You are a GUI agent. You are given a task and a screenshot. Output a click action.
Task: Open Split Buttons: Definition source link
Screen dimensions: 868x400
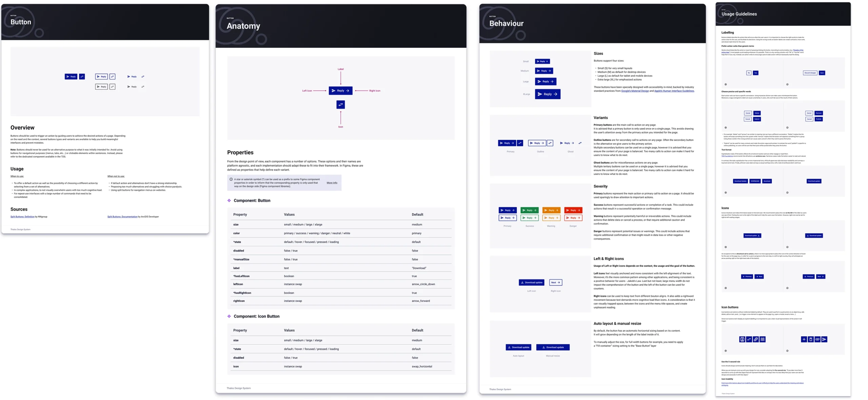coord(22,216)
